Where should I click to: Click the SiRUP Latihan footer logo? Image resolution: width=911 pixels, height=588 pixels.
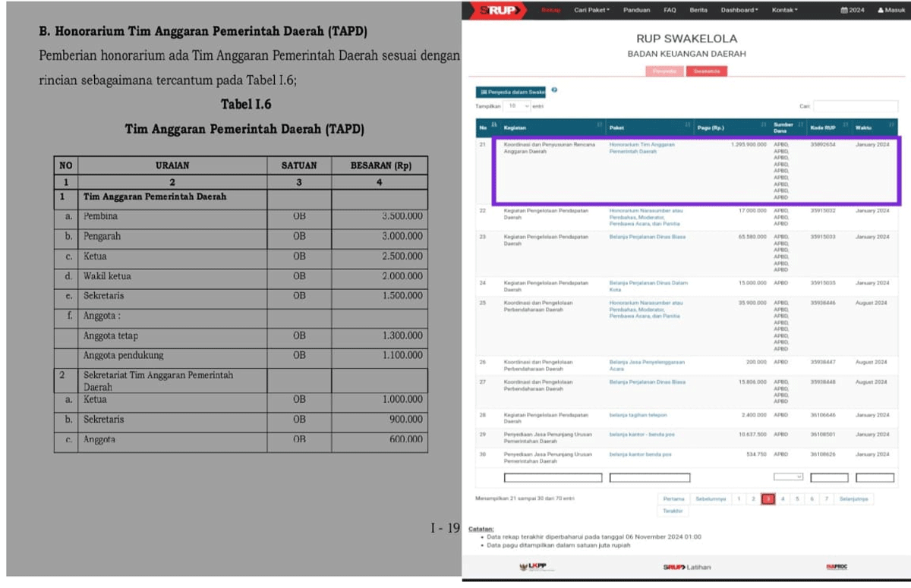point(686,567)
